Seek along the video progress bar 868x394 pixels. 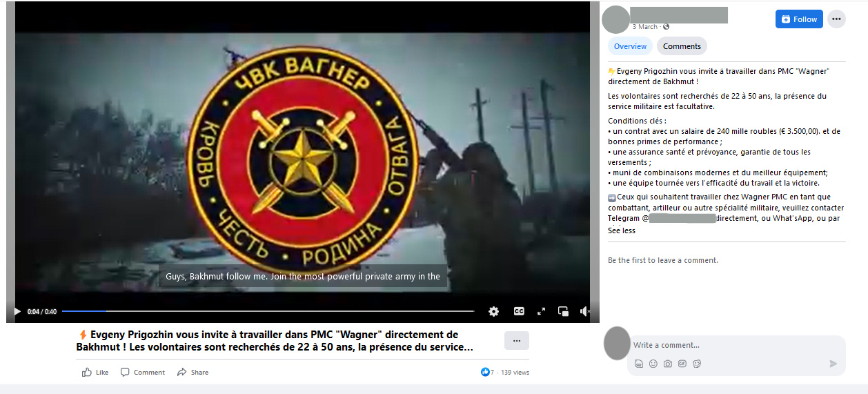pyautogui.click(x=268, y=311)
